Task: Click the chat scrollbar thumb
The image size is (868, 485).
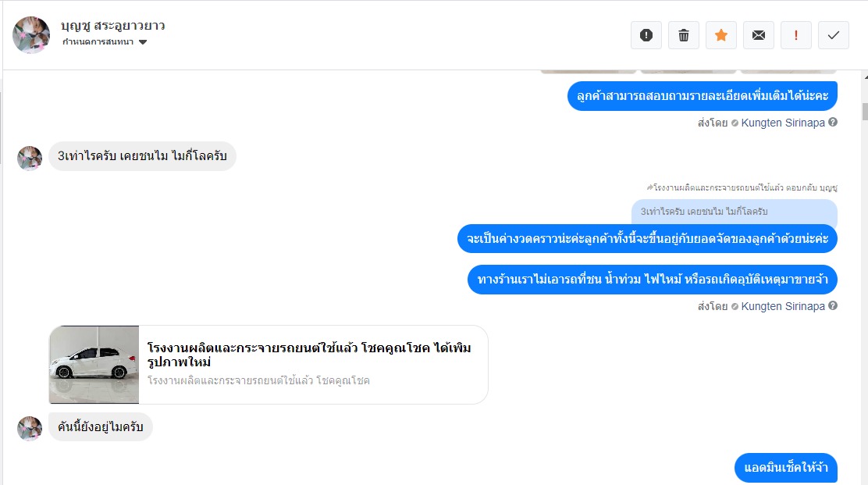Action: (x=864, y=111)
